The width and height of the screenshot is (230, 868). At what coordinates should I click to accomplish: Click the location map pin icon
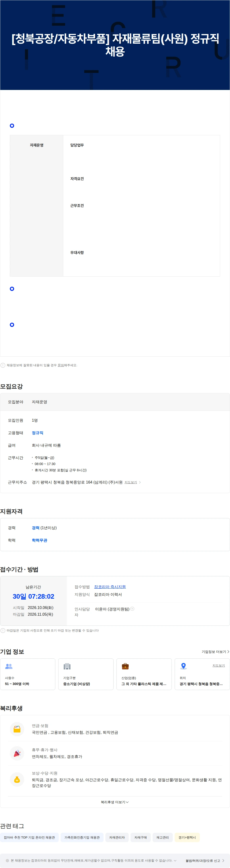click(x=184, y=666)
